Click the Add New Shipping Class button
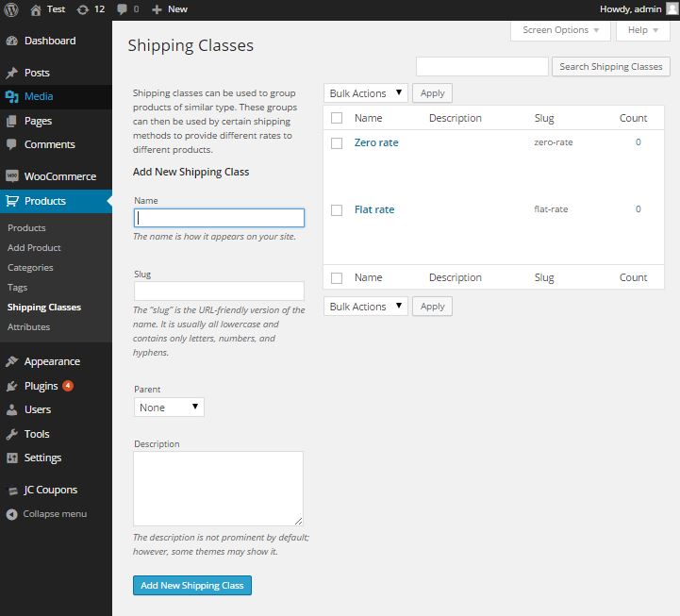Viewport: 680px width, 616px height. click(x=192, y=586)
